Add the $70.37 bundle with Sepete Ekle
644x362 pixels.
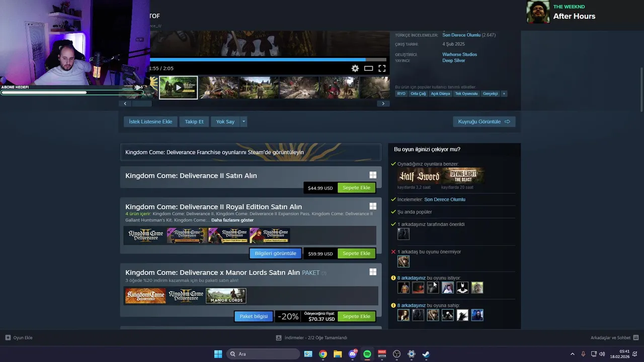(356, 316)
